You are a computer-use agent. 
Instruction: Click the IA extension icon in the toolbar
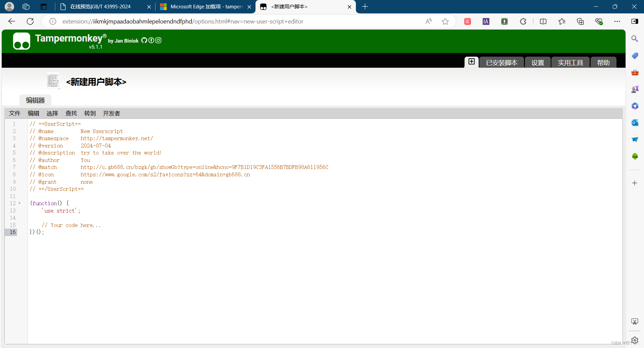coord(486,21)
